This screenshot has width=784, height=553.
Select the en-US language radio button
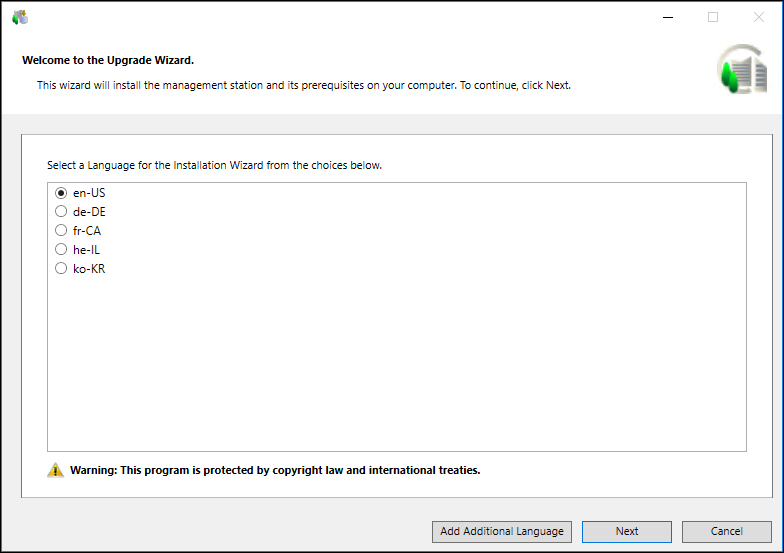point(61,193)
